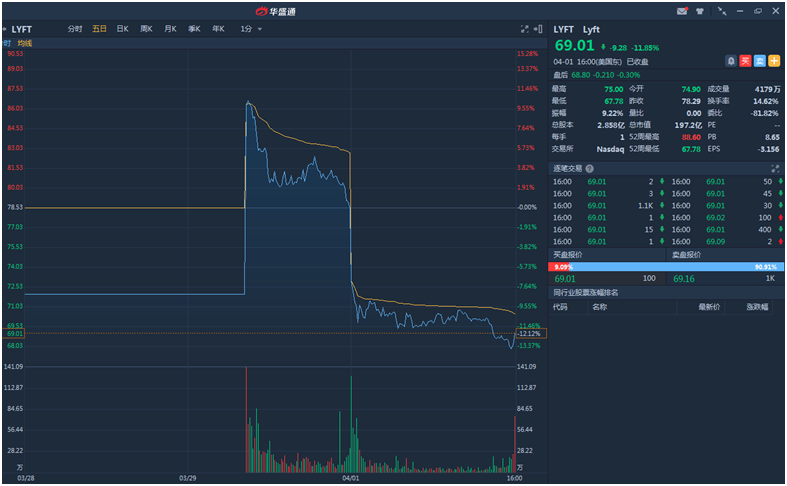This screenshot has height=486, width=787.
Task: Click the -12.12% marker on right axis
Action: tap(531, 333)
